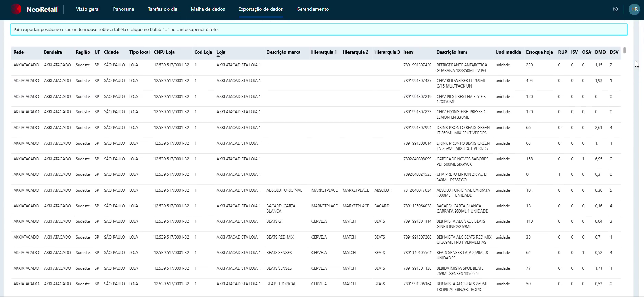Click the table vertical scrollbar thumb
Image resolution: width=644 pixels, height=297 pixels.
(625, 50)
